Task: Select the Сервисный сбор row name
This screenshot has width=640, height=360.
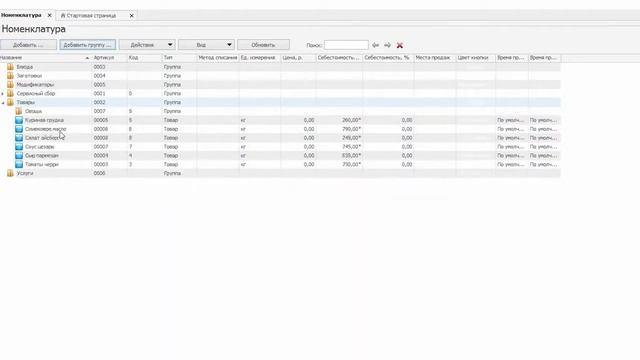Action: (x=36, y=93)
